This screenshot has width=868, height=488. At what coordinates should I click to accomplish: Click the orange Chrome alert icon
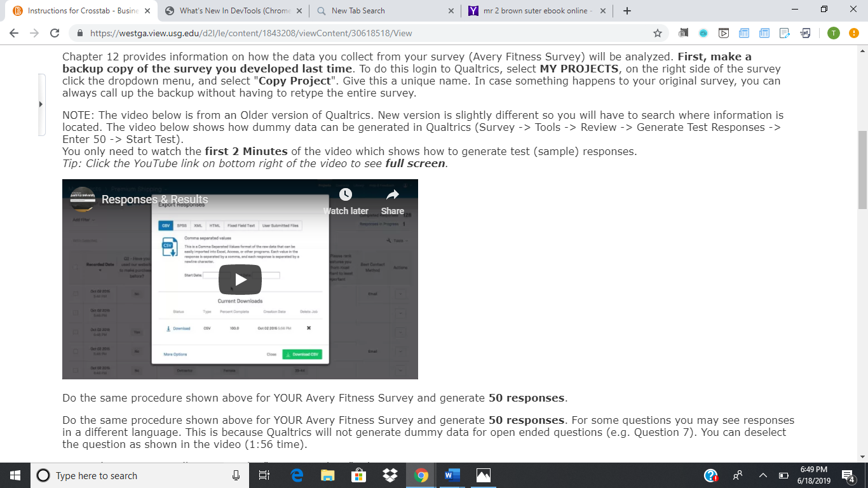(x=853, y=33)
